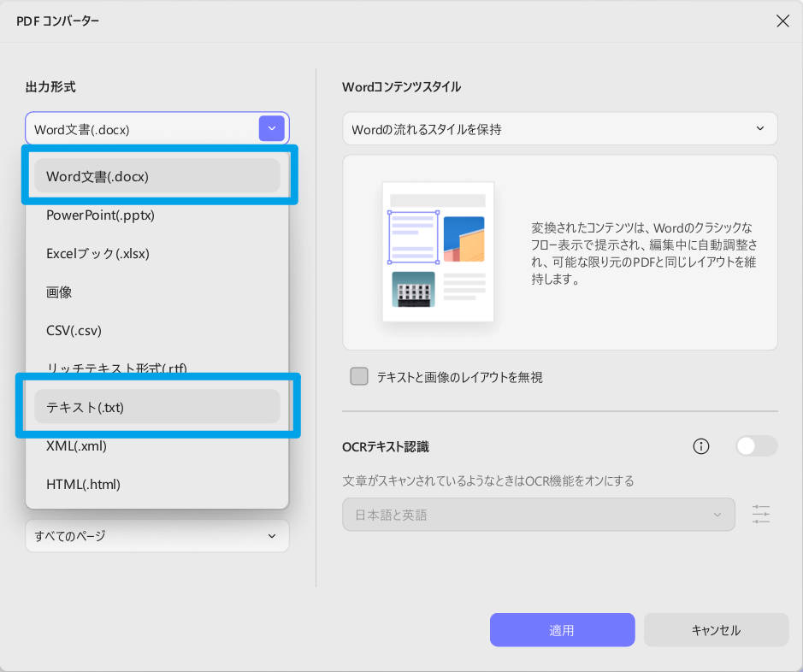This screenshot has height=672, width=803.
Task: Turn on the OCRテキスト認識 toggle
Action: 757,446
